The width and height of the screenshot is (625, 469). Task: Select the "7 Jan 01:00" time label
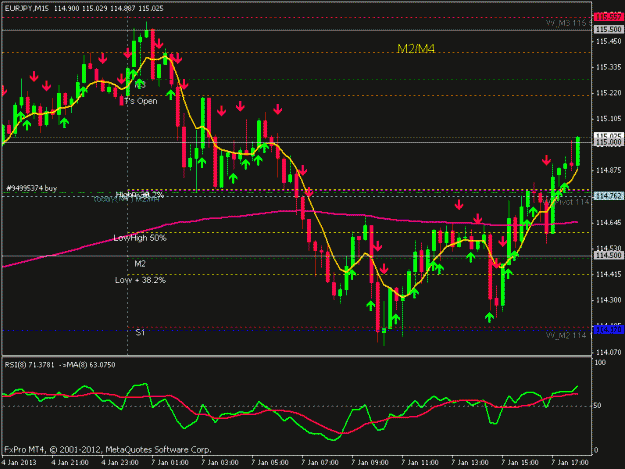point(170,463)
